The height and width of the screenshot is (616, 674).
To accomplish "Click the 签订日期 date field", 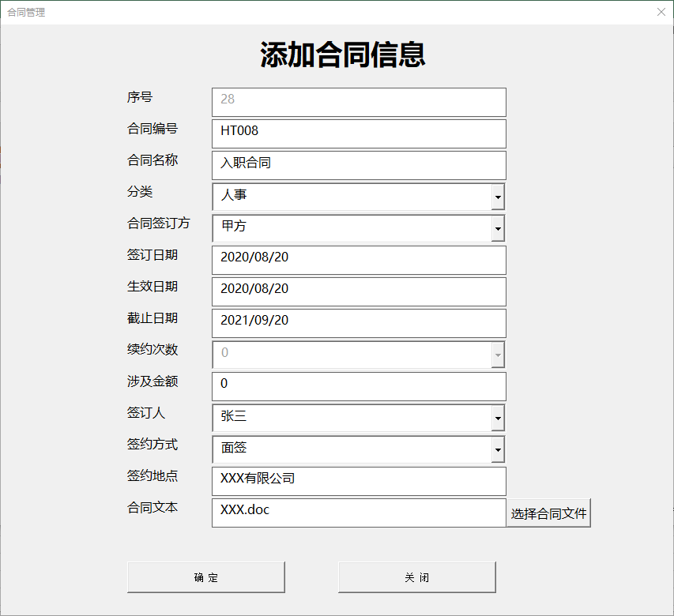I will point(359,261).
